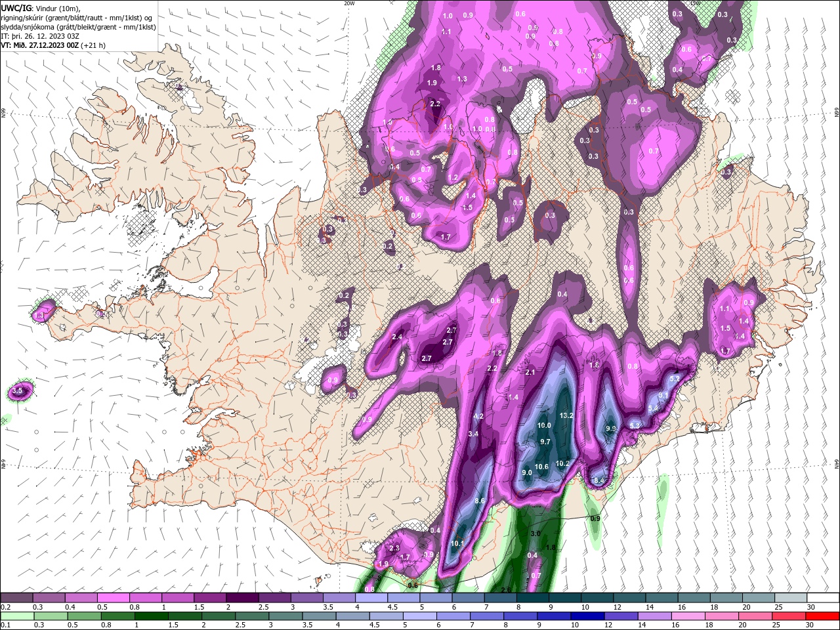Click the 10.6 value label
The width and height of the screenshot is (840, 630).
pyautogui.click(x=541, y=467)
